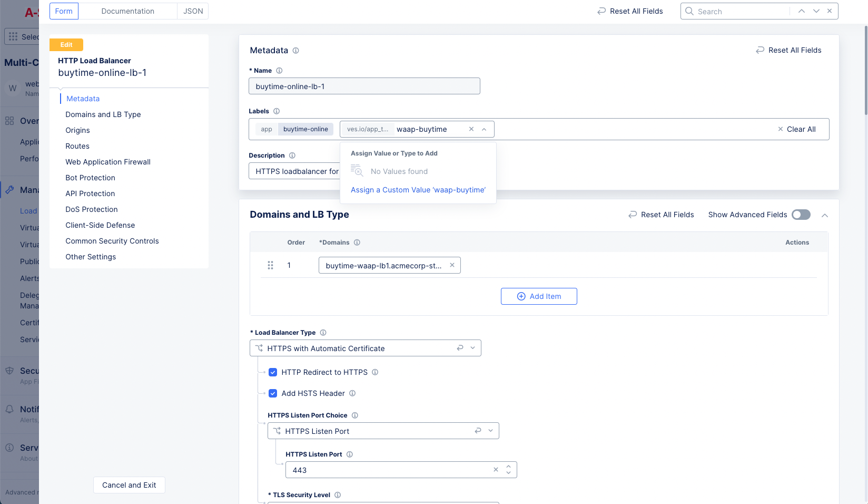Open the Security section via shield icon
This screenshot has height=504, width=868.
pos(10,371)
